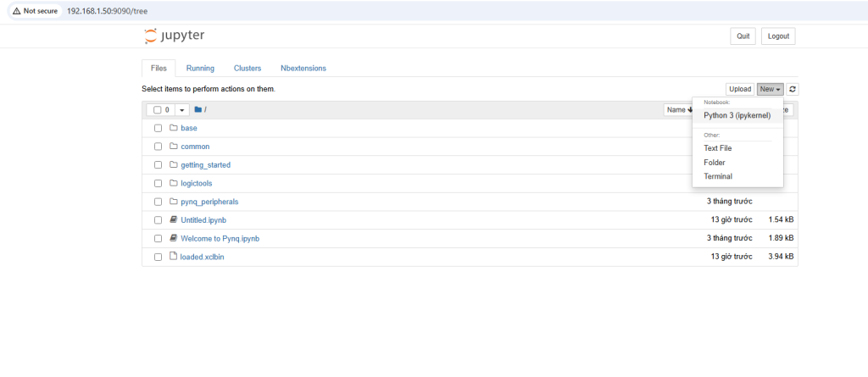Click the root folder breadcrumb icon

198,109
